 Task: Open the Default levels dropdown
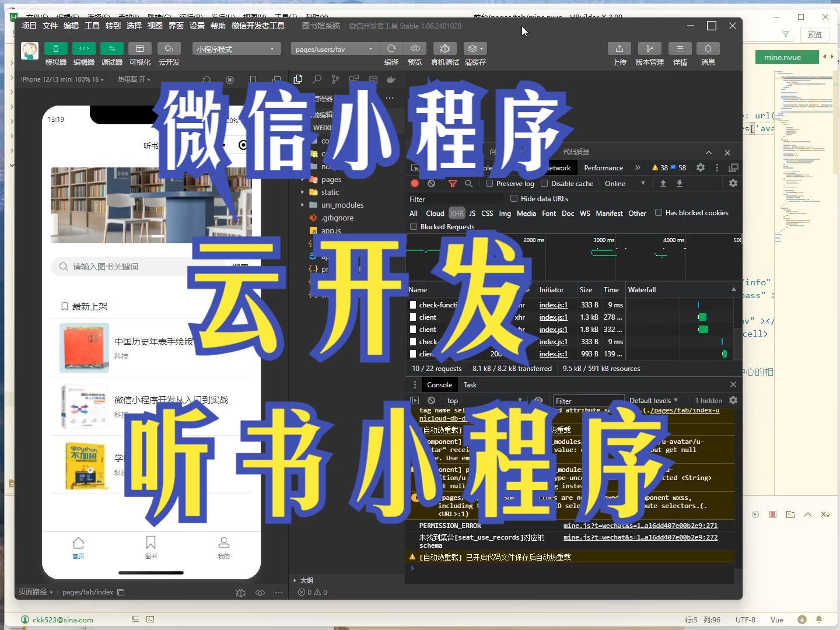(x=653, y=401)
